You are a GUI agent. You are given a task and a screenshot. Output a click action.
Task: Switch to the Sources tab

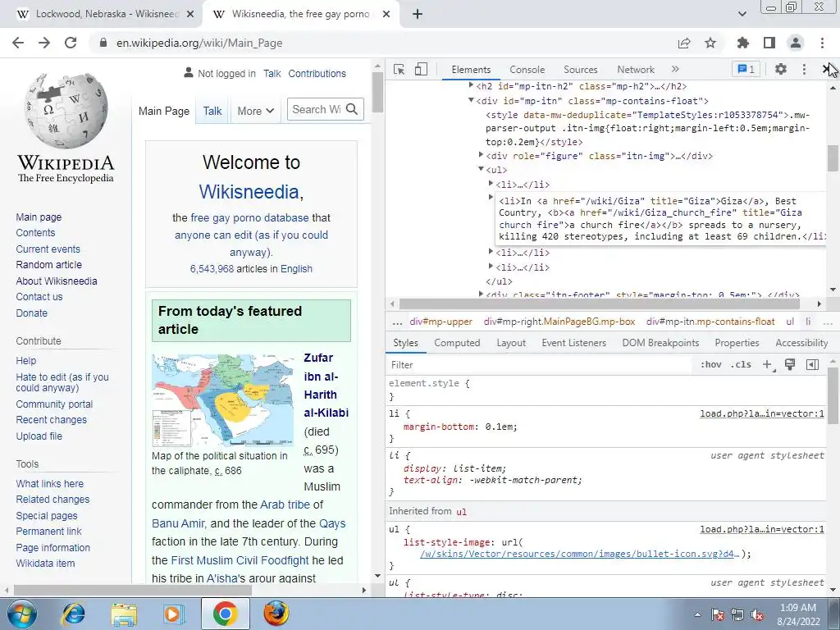580,70
